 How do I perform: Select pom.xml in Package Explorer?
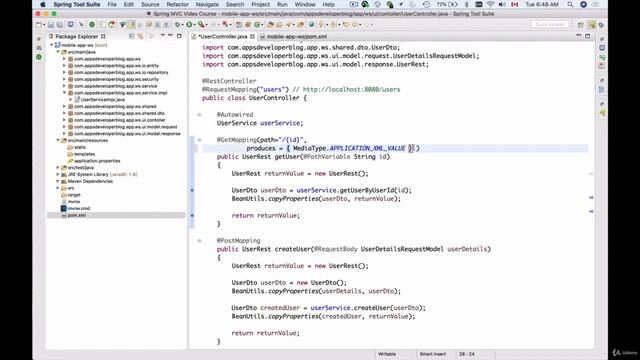click(76, 215)
